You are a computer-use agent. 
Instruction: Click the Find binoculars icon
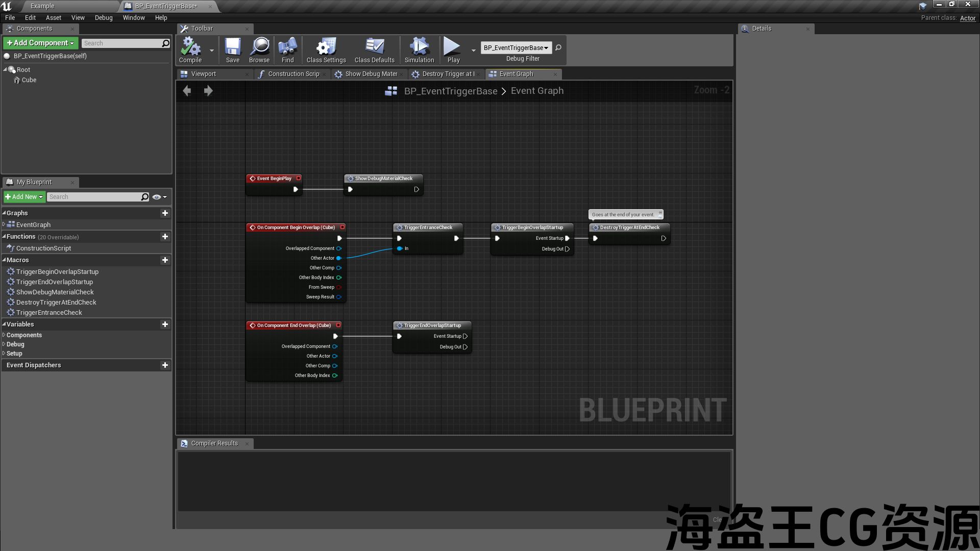(x=287, y=49)
